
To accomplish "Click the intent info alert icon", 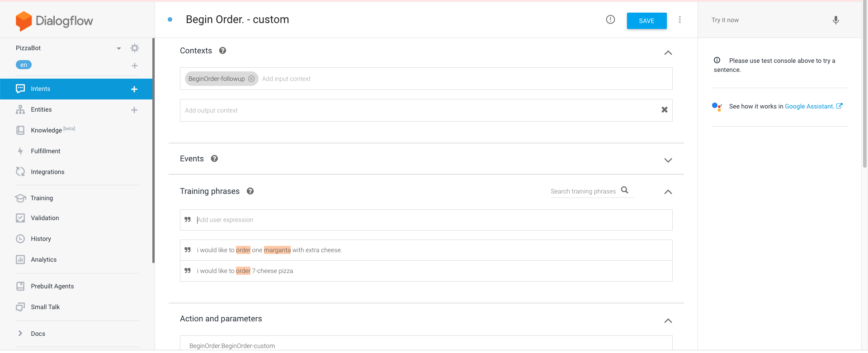I will [610, 19].
